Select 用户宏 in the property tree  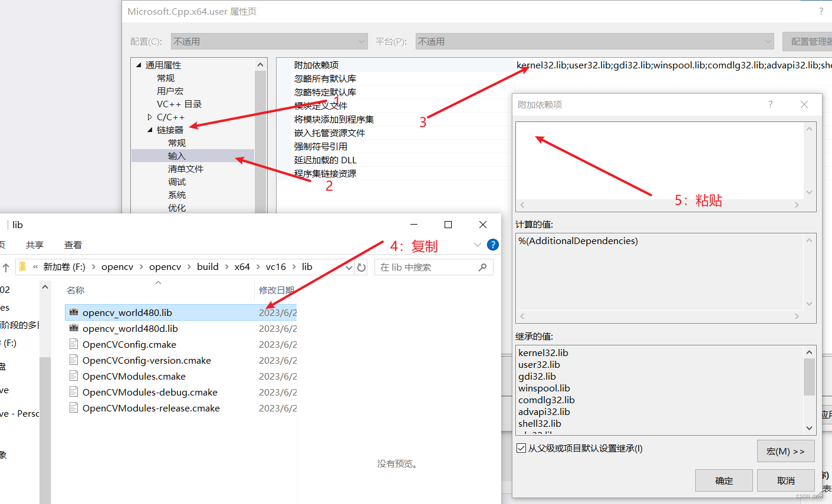click(170, 91)
